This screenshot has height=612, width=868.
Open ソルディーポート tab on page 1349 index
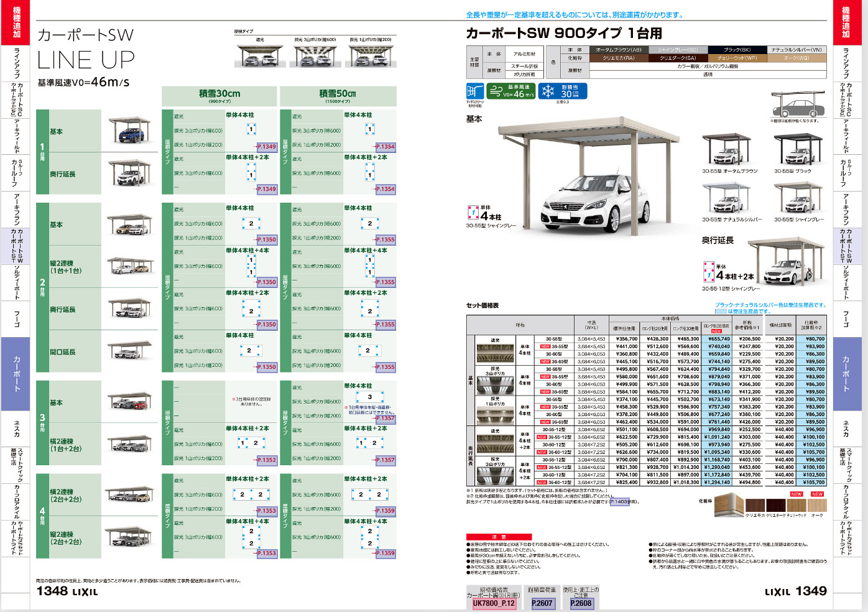click(846, 283)
